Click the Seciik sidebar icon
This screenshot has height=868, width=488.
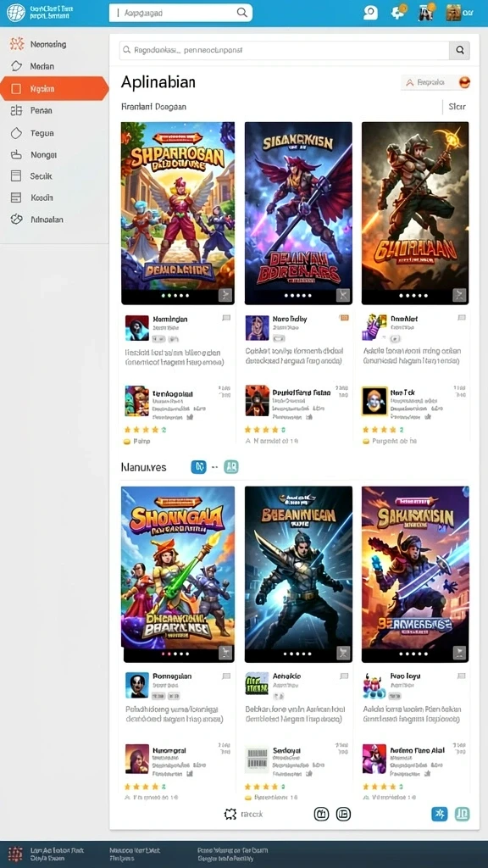coord(16,176)
